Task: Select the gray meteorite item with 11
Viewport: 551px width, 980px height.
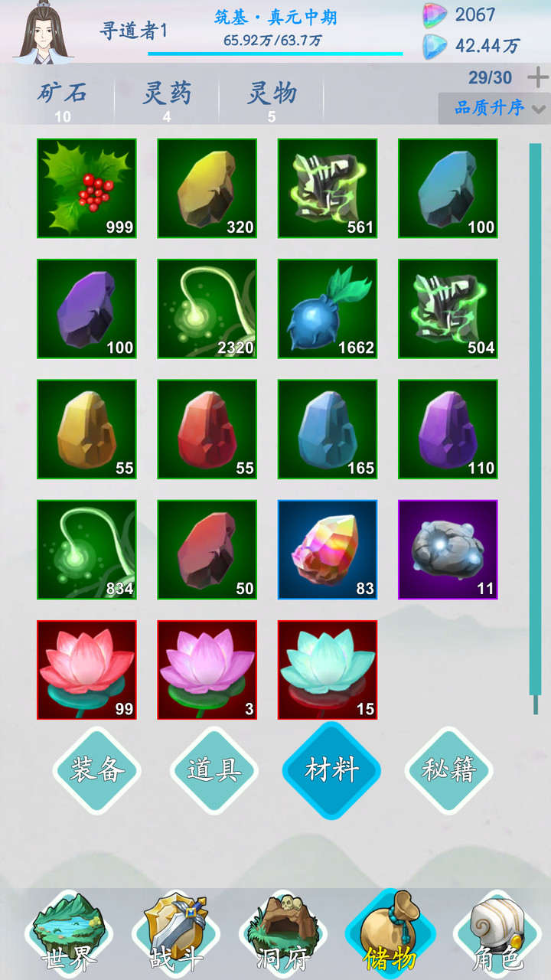Action: 448,550
